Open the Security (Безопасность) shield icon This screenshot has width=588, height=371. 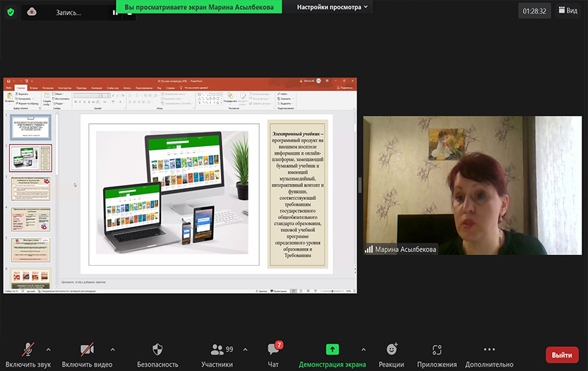click(x=157, y=350)
